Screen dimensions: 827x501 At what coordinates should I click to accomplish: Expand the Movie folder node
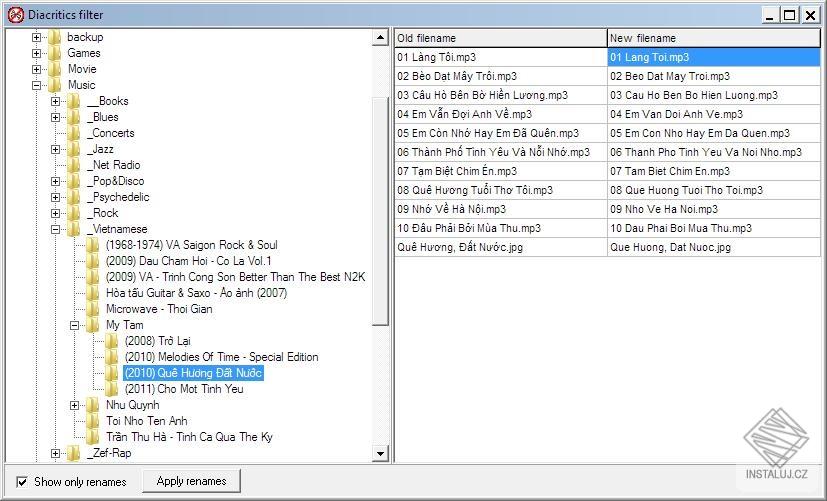tap(36, 69)
